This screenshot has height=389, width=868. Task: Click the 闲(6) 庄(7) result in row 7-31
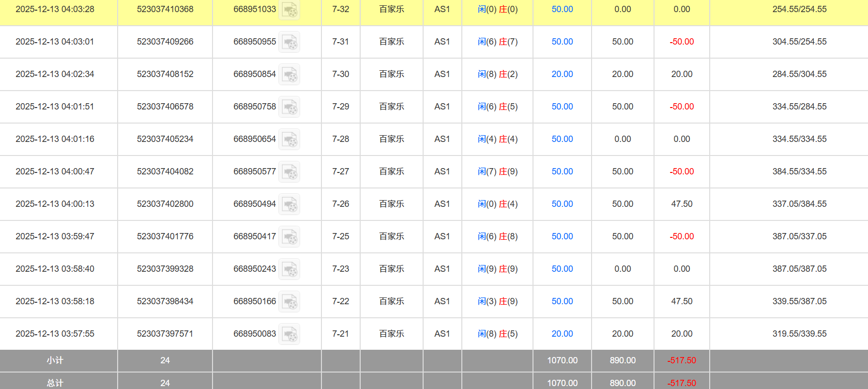(498, 42)
